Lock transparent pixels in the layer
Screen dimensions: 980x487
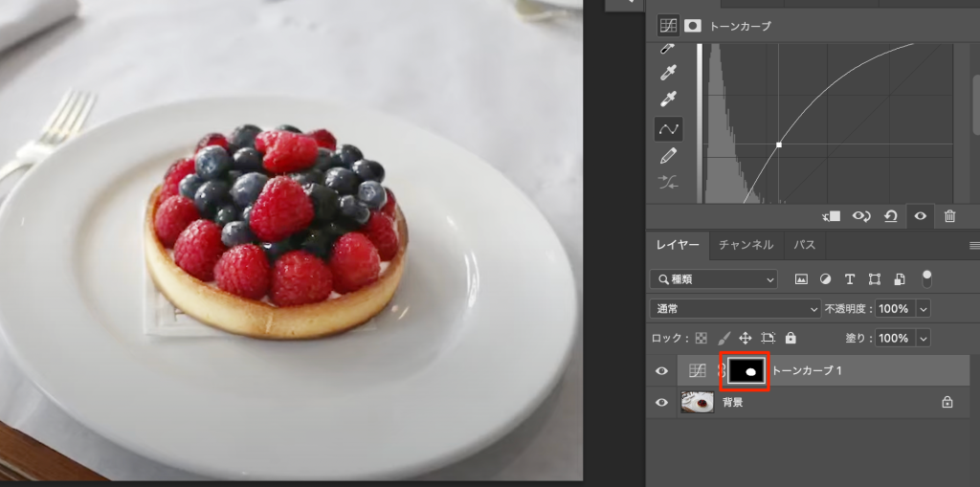701,339
